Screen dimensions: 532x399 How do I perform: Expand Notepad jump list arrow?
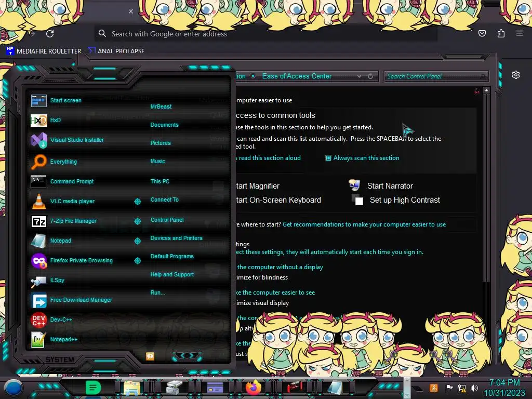tap(137, 241)
